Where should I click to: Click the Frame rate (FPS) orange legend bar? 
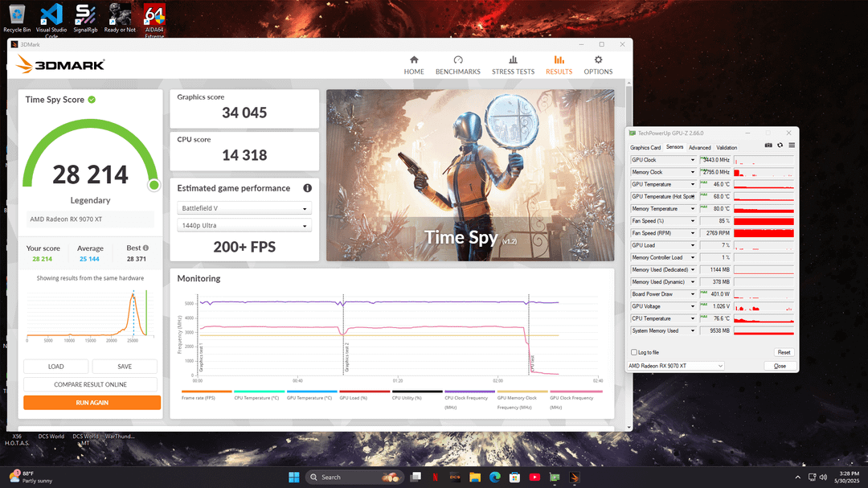tap(207, 392)
